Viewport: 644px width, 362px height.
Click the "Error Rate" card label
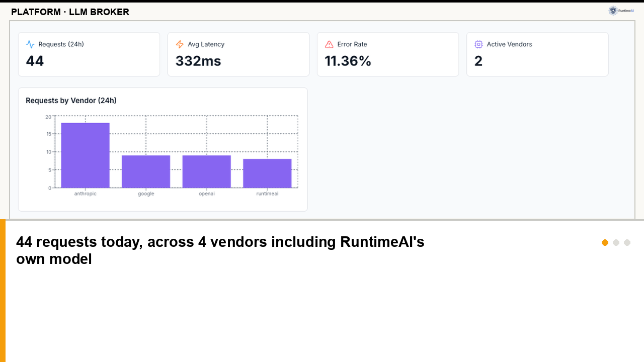(352, 44)
